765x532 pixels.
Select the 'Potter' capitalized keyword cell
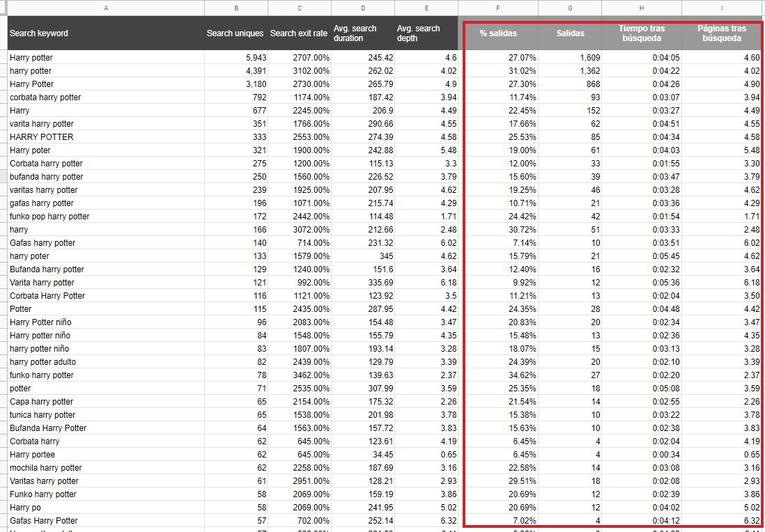[x=106, y=308]
